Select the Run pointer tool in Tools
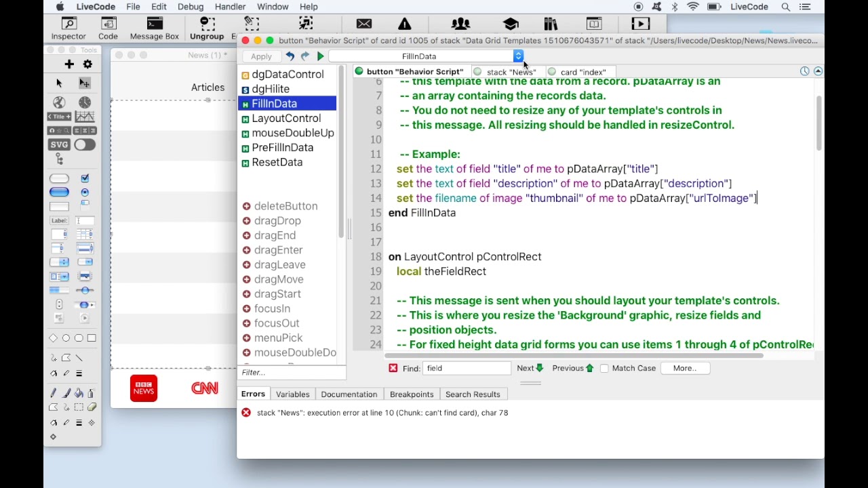Image resolution: width=868 pixels, height=488 pixels. click(59, 83)
